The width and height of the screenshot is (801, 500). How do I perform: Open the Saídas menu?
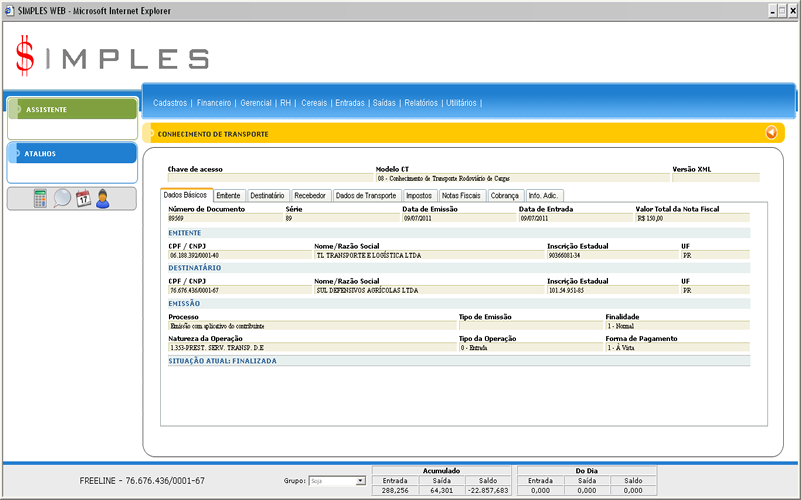tap(384, 103)
